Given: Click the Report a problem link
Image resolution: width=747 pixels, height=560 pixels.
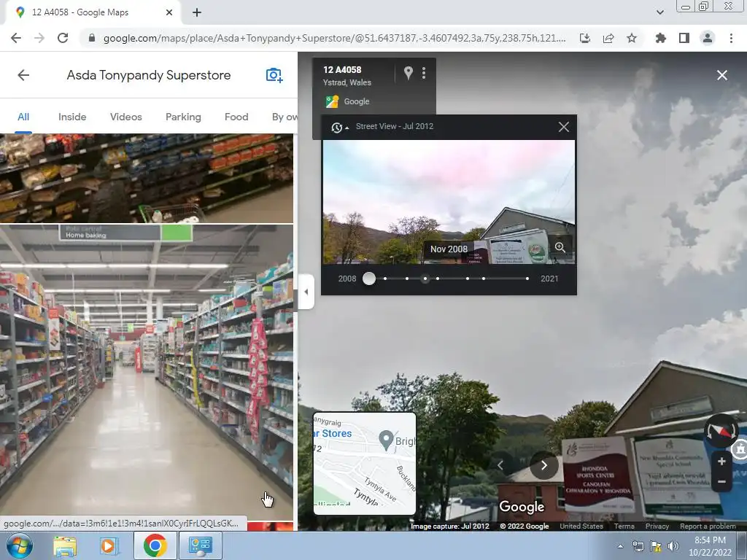Looking at the screenshot, I should click(x=708, y=526).
